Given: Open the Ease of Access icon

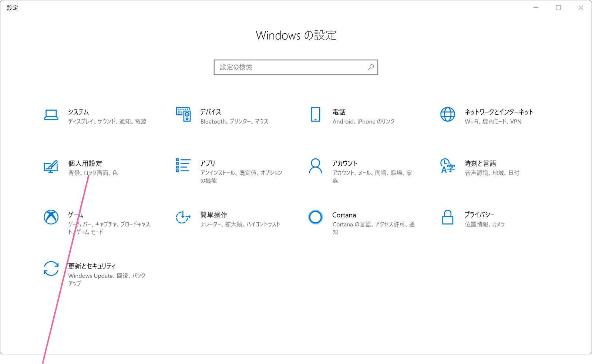Looking at the screenshot, I should [183, 217].
